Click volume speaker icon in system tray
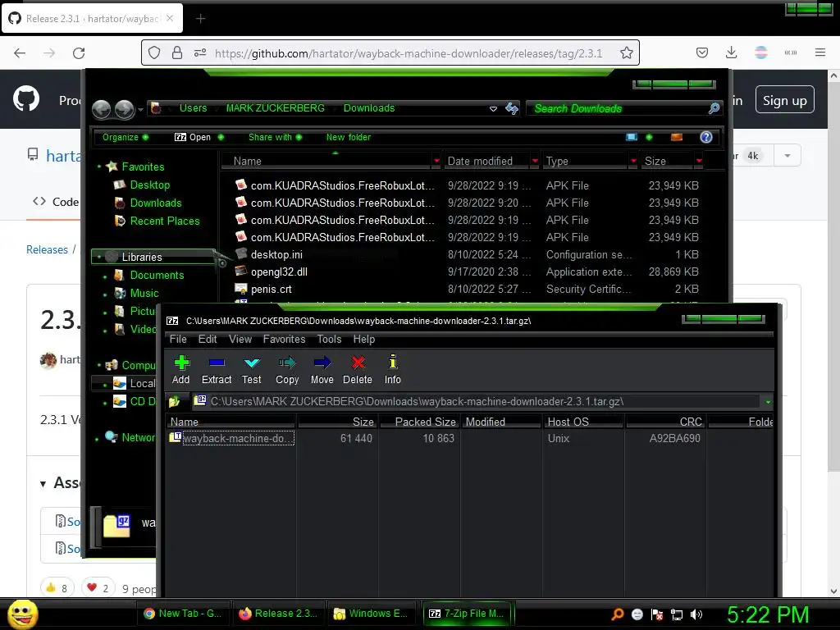 [696, 614]
